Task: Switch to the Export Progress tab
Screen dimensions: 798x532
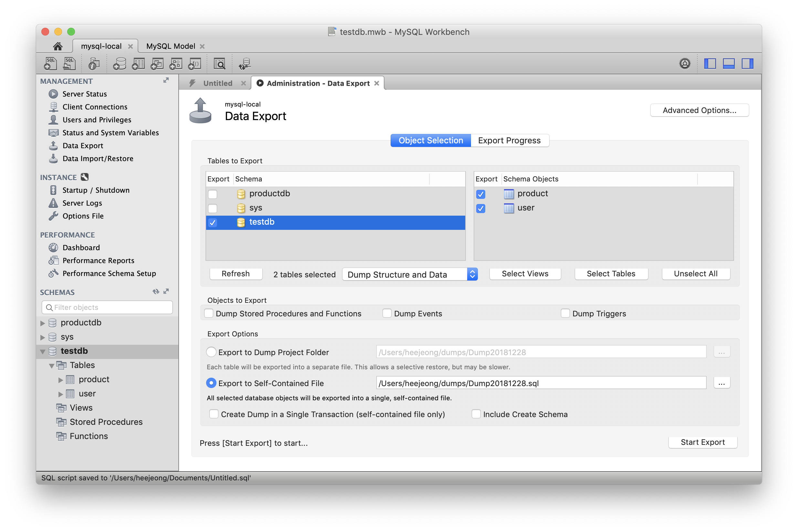Action: [x=509, y=140]
